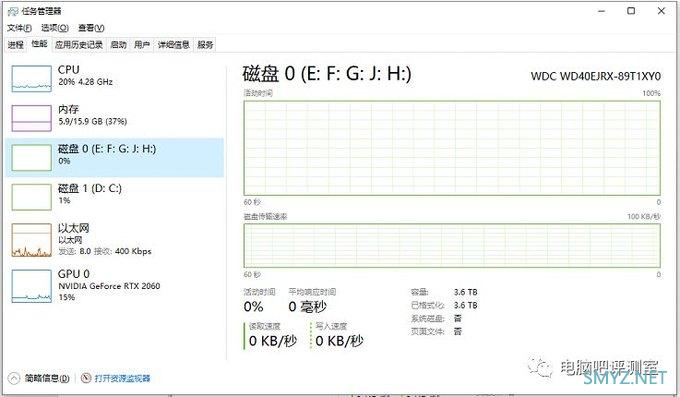Maximize the Task Manager window
The width and height of the screenshot is (680, 397).
[631, 11]
